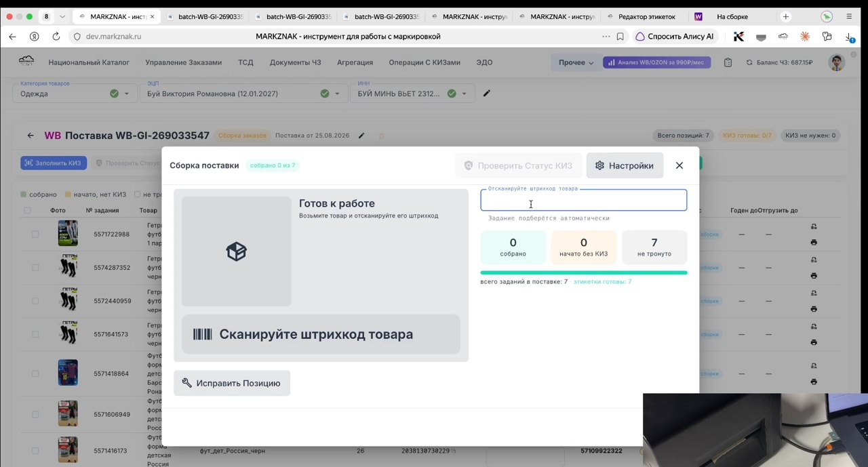Close the Сборка поставки dialog
The width and height of the screenshot is (868, 467).
click(x=679, y=165)
